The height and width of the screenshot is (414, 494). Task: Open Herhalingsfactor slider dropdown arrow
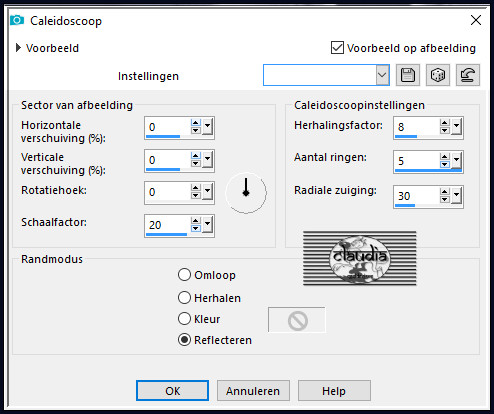[x=456, y=127]
